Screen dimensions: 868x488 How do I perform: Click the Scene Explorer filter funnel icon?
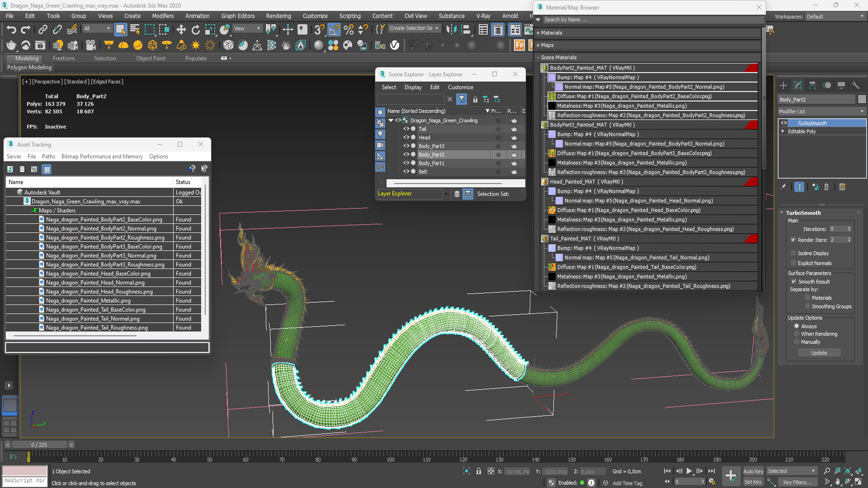pyautogui.click(x=462, y=99)
